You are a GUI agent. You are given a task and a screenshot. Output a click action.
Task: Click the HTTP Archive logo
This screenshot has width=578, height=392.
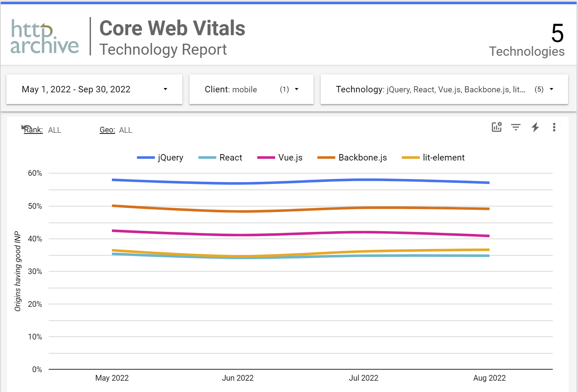44,37
